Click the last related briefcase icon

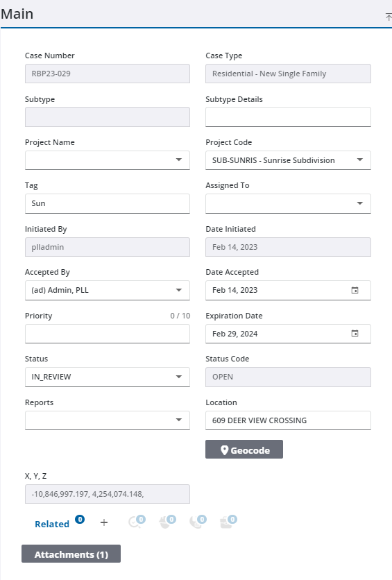click(228, 522)
